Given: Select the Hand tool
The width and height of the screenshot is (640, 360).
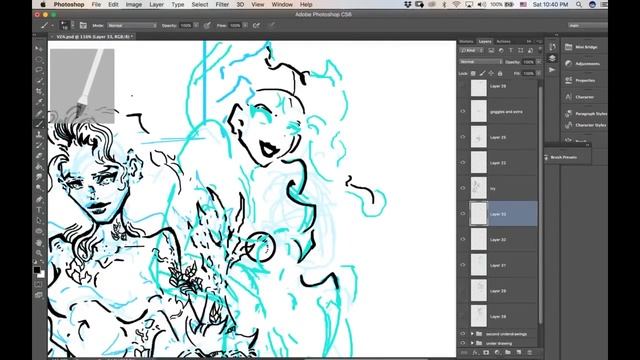Looking at the screenshot, I should tap(39, 242).
